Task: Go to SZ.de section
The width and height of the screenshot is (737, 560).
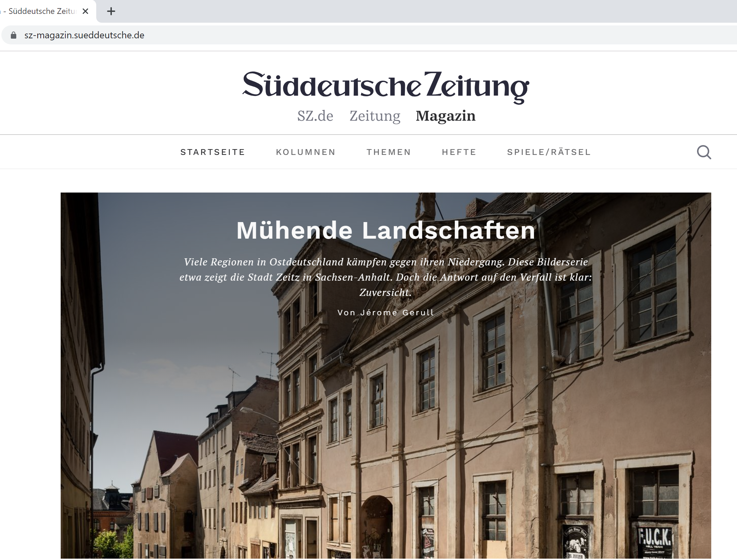Action: [315, 116]
